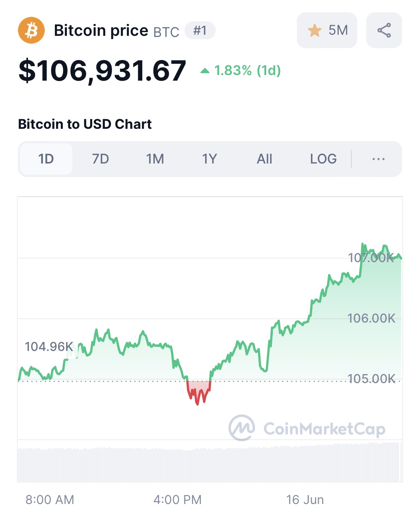
Task: Toggle LOG scale on chart
Action: [x=323, y=159]
